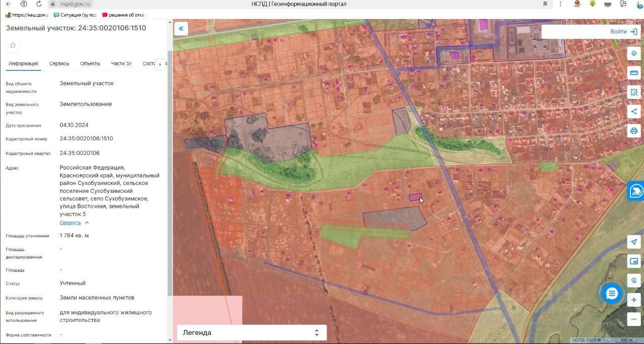
Task: Show more tabs with the right arrow
Action: tap(160, 64)
